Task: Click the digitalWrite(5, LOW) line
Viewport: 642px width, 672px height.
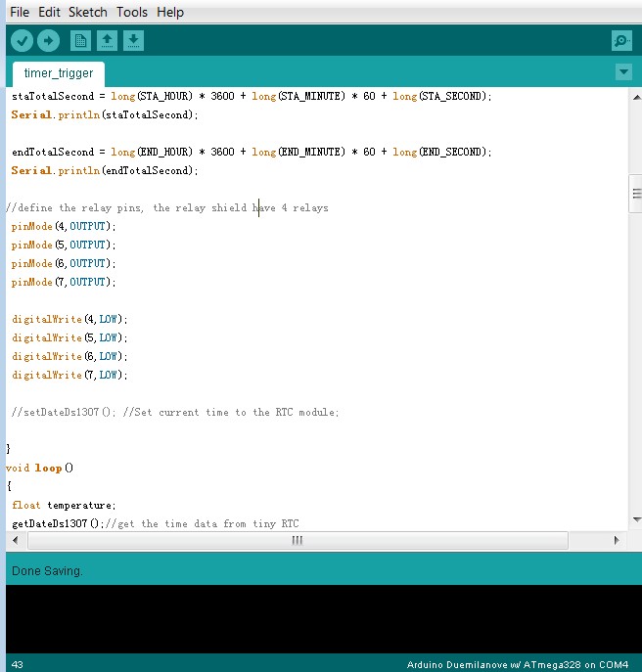Action: 69,338
